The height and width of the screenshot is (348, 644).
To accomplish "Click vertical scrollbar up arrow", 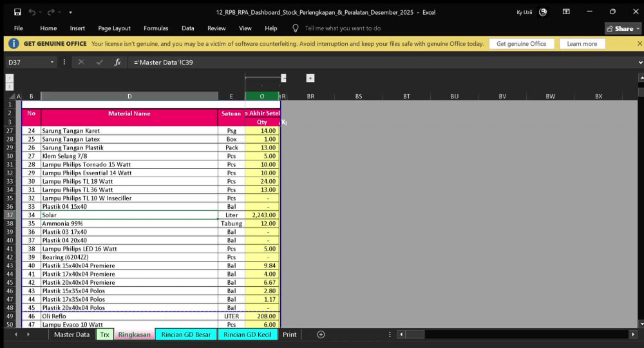I will tap(641, 77).
